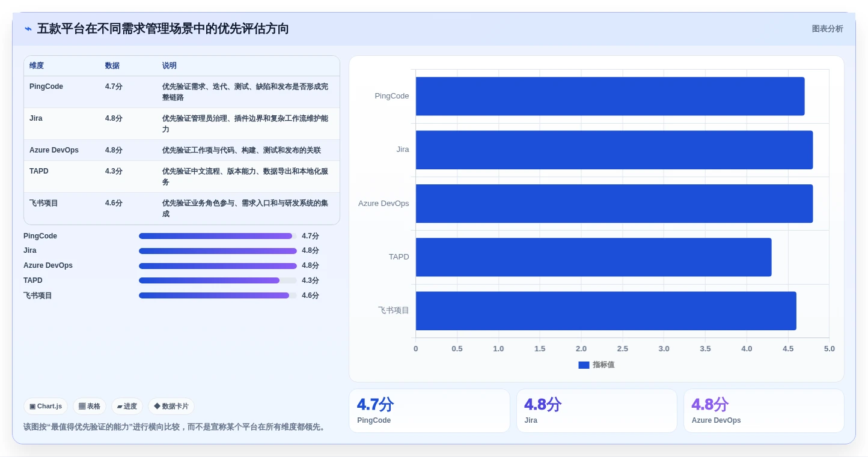
Task: Click the Azure DevOps bar in the chart
Action: click(x=614, y=204)
